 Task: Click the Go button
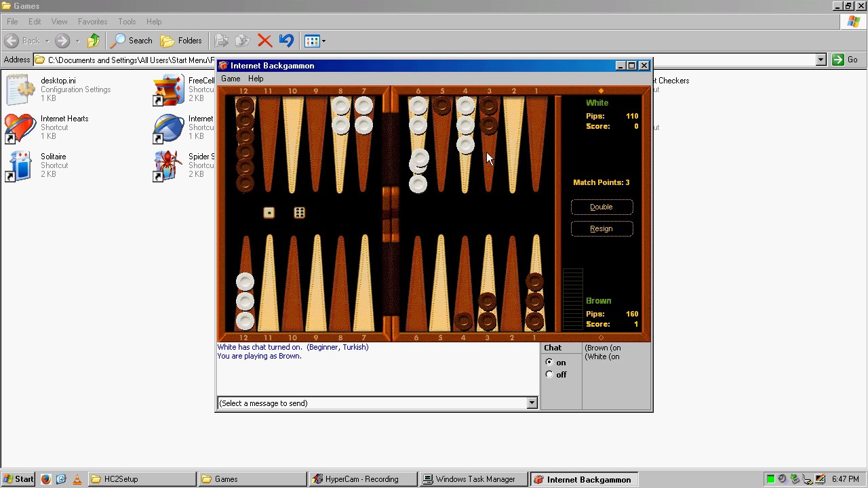tap(845, 60)
